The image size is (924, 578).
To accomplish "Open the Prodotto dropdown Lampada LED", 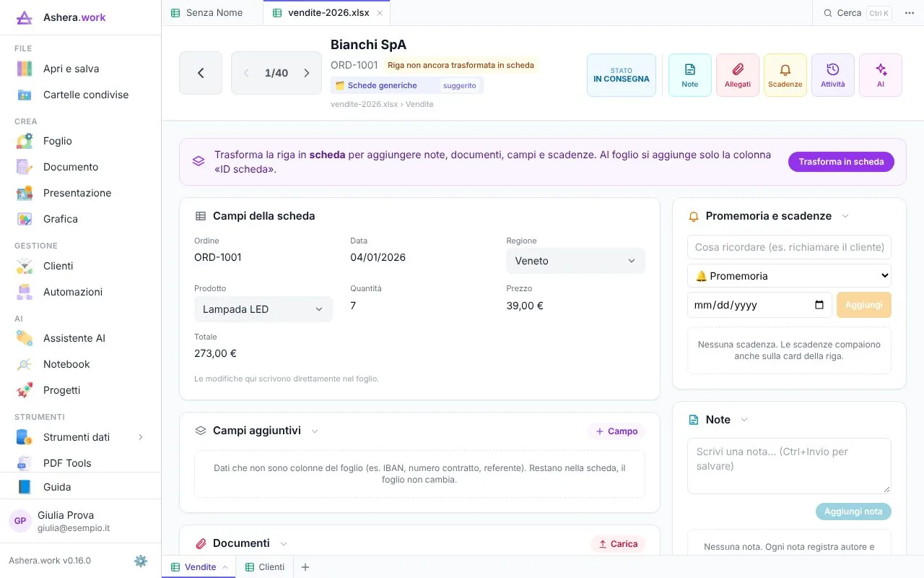I will (x=263, y=309).
